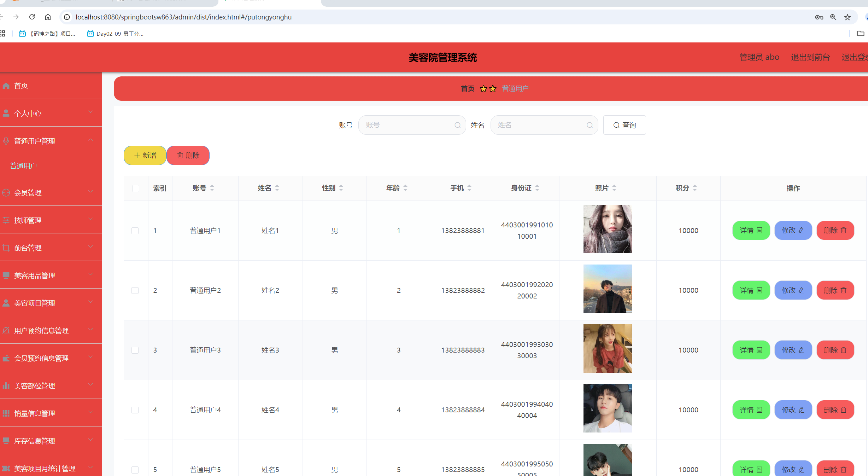
Task: Expand the 技师管理 sidebar menu
Action: (x=51, y=220)
